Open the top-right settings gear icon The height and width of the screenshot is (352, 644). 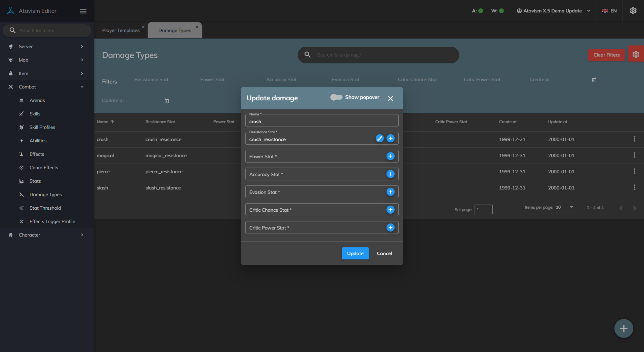633,11
